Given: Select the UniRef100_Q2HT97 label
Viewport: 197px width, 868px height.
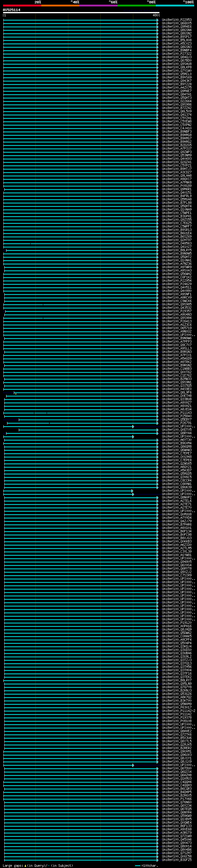Looking at the screenshot, I should 176,240.
